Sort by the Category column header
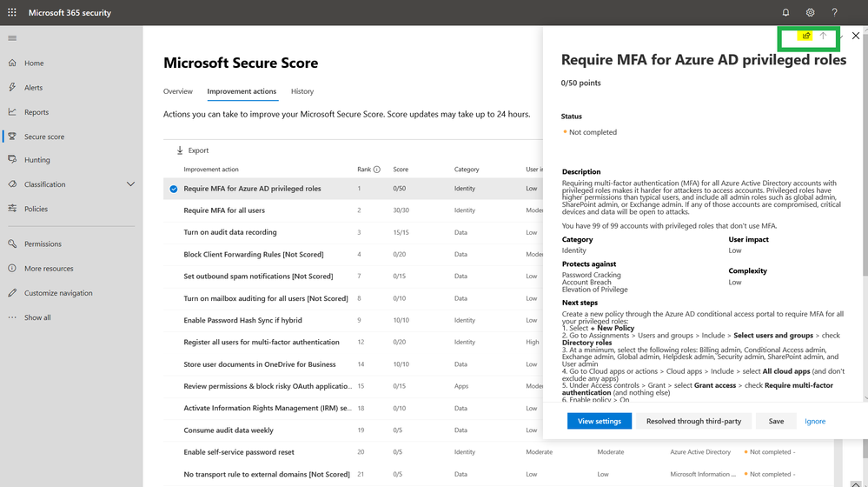Viewport: 868px width, 487px height. click(x=467, y=170)
